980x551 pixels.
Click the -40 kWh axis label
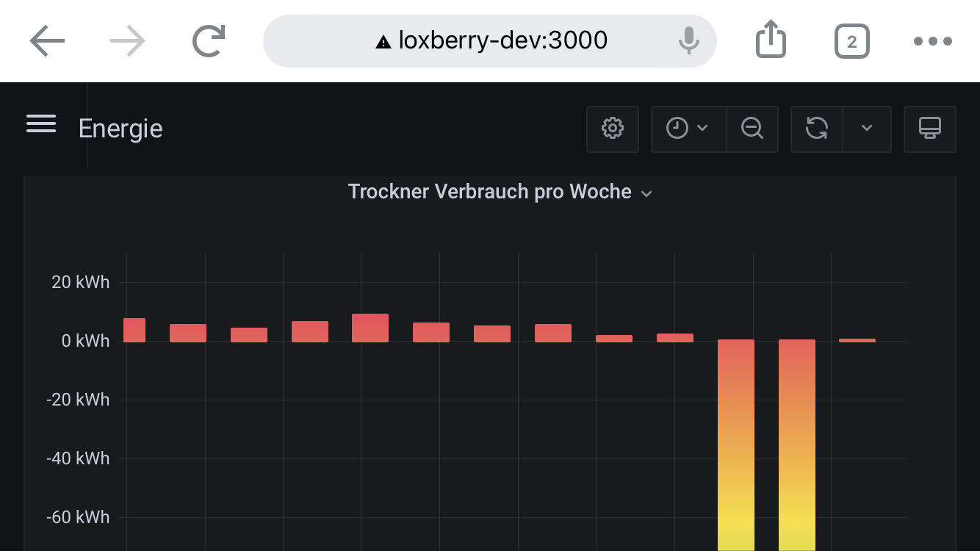(78, 458)
